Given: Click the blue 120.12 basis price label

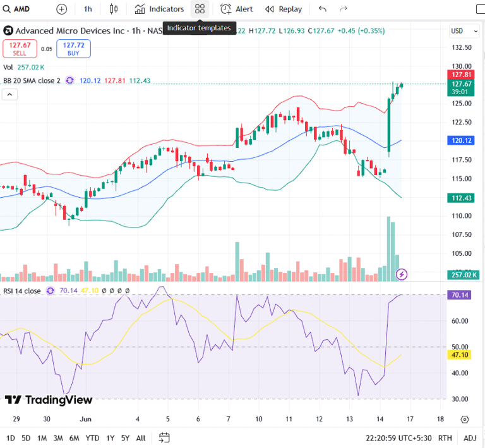Looking at the screenshot, I should pos(461,140).
